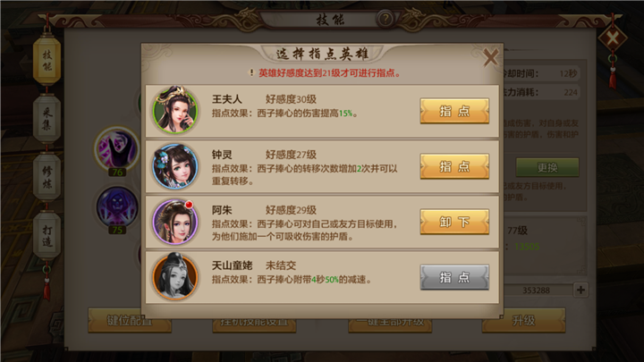Image resolution: width=644 pixels, height=362 pixels.
Task: Switch to 修炼 lantern tab
Action: (47, 177)
